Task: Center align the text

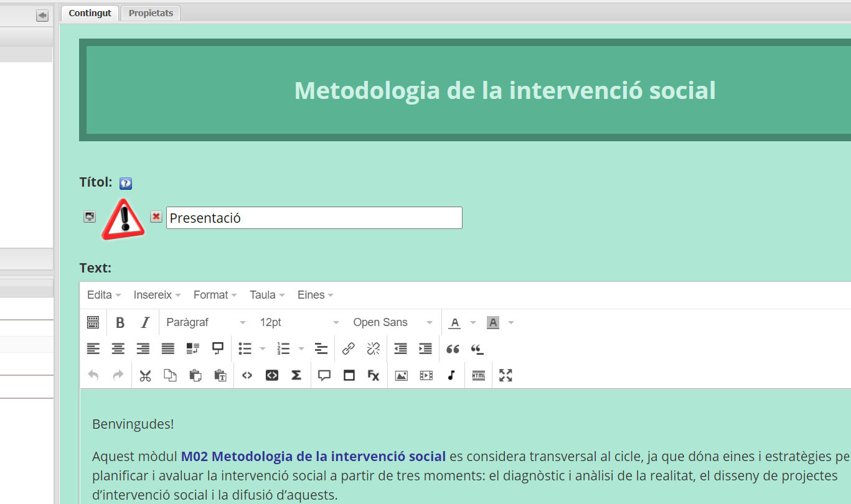Action: point(118,348)
